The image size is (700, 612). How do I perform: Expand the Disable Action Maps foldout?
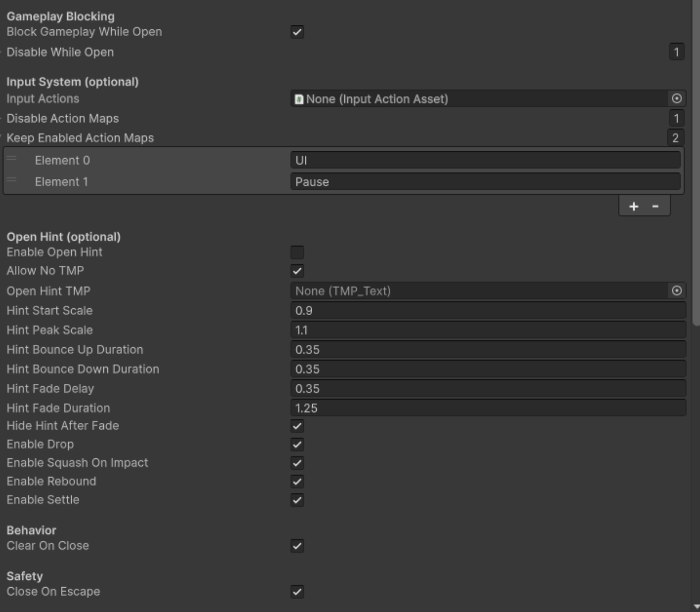pos(3,119)
